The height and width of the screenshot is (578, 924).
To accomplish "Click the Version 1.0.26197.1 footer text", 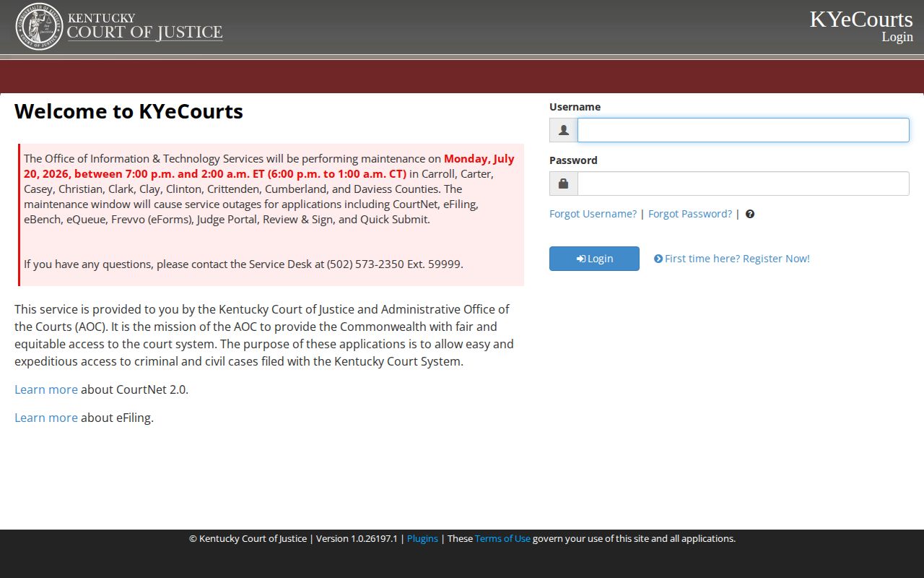I will tap(357, 538).
